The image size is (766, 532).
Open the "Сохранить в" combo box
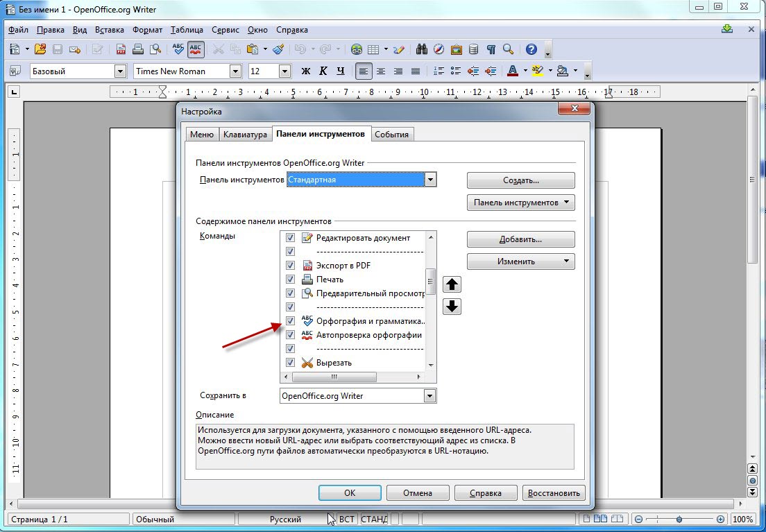click(x=429, y=396)
